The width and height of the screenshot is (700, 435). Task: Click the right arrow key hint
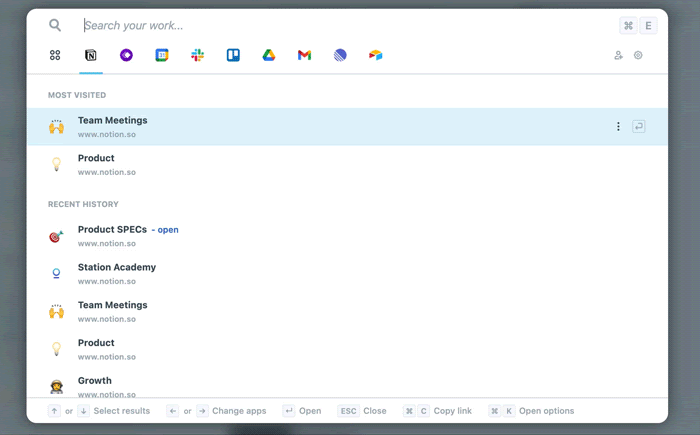[202, 411]
